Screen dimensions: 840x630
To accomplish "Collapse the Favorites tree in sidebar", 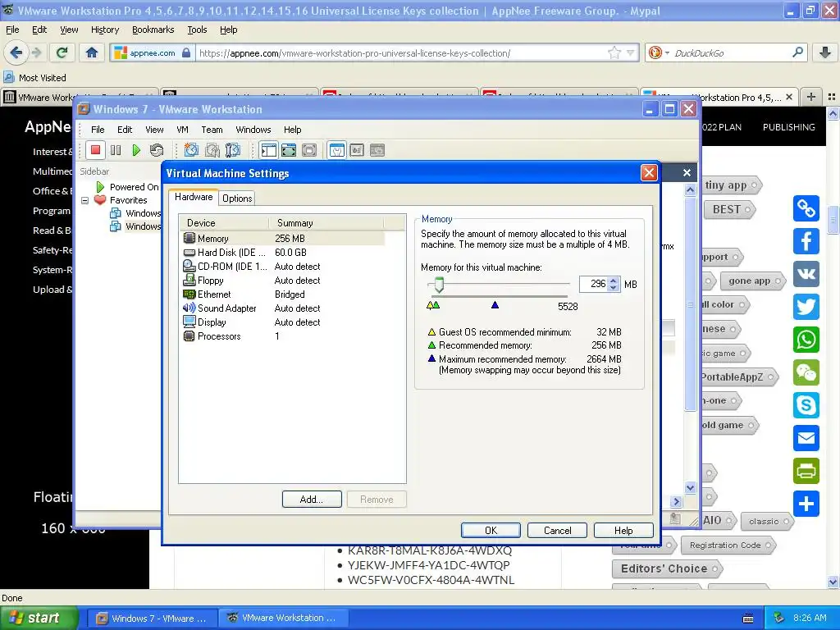I will 84,200.
